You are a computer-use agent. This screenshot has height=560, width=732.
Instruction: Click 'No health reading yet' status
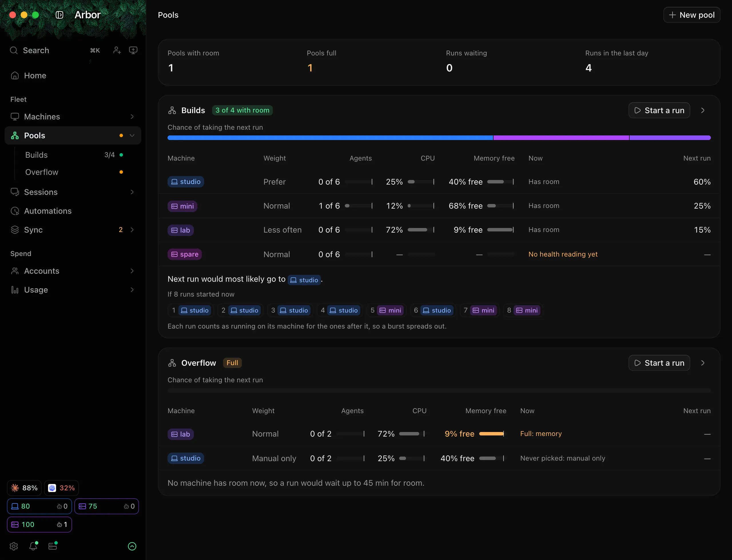coord(563,254)
